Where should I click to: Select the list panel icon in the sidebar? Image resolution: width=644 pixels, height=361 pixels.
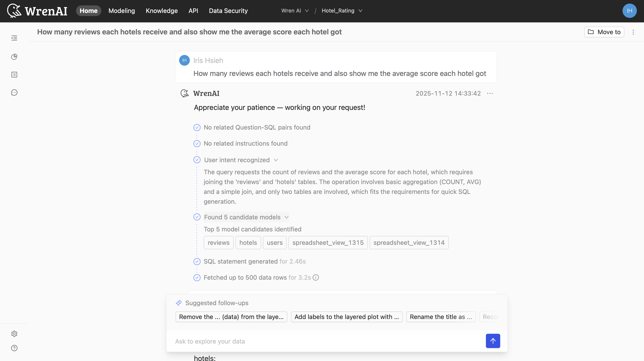coord(14,74)
